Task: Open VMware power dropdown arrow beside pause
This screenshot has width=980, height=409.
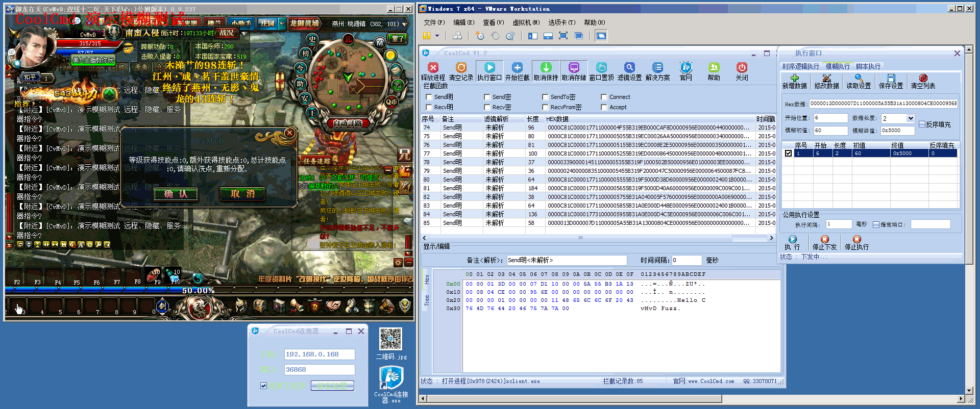Action: coord(437,36)
